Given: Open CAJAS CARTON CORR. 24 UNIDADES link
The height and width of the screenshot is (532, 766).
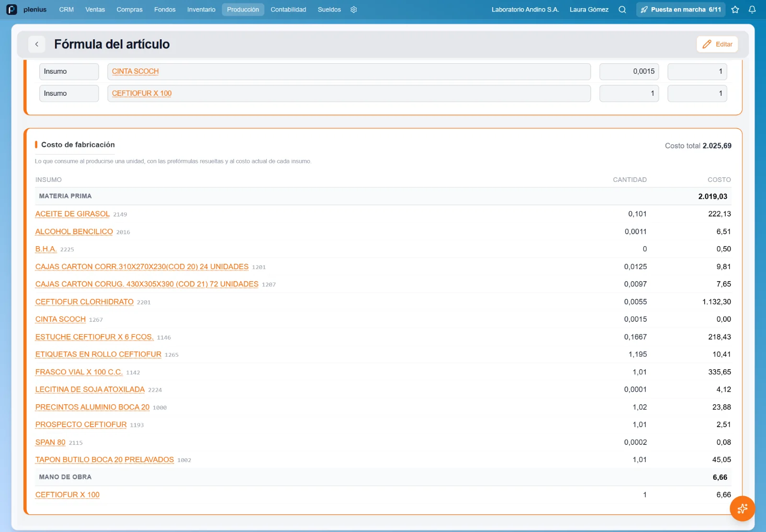Looking at the screenshot, I should 142,267.
